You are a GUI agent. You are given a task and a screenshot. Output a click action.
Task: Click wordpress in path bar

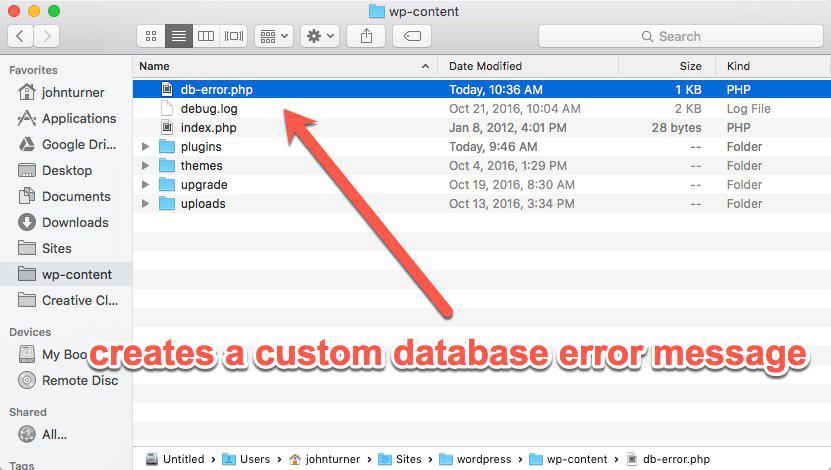tap(475, 459)
